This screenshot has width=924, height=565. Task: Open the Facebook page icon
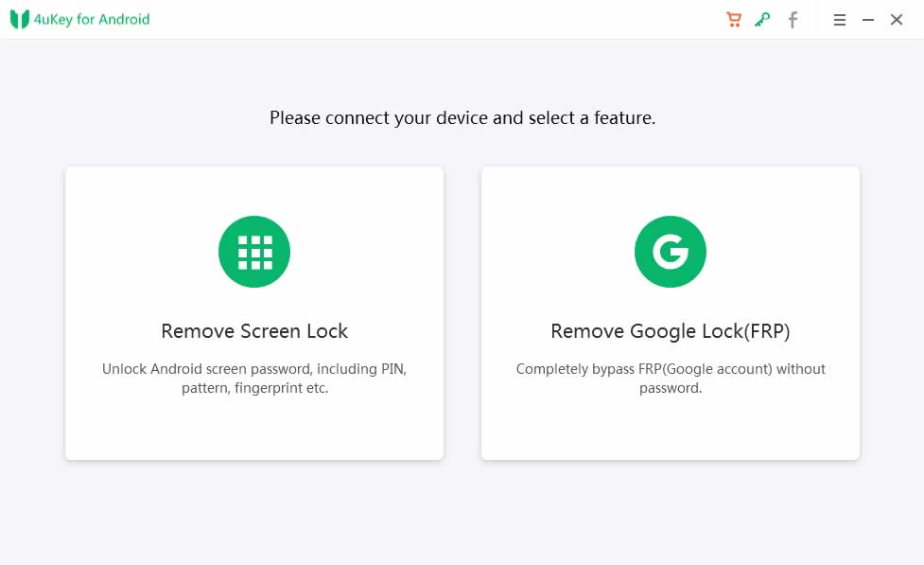click(x=793, y=20)
